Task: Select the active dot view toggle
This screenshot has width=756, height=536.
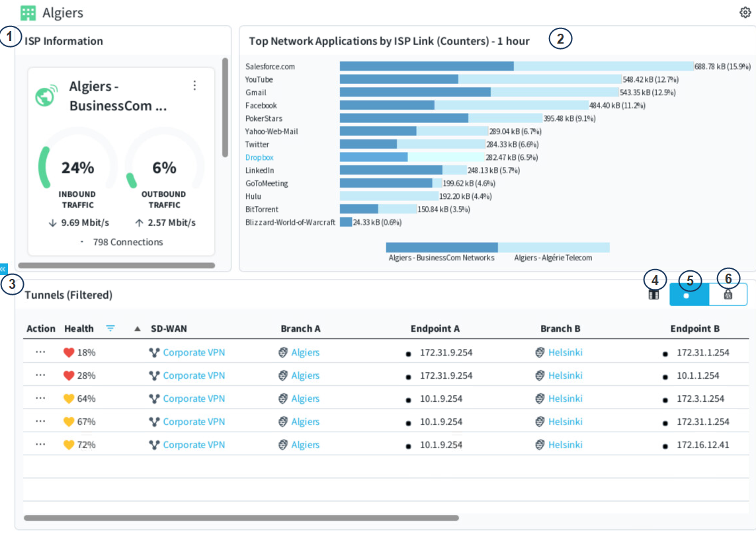Action: pos(689,295)
